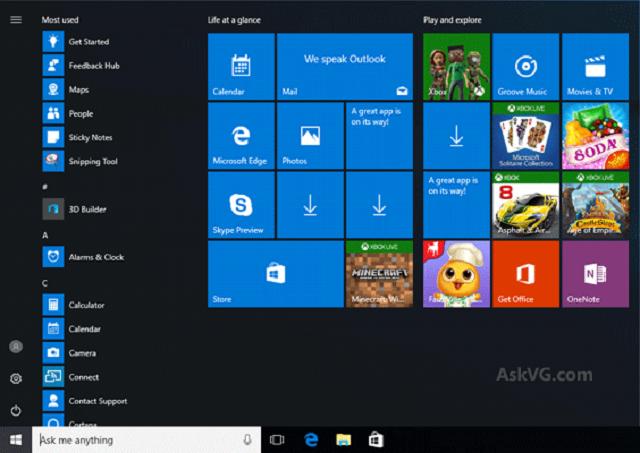Open Settings gear in Start sidebar
Image resolution: width=640 pixels, height=453 pixels.
(16, 379)
